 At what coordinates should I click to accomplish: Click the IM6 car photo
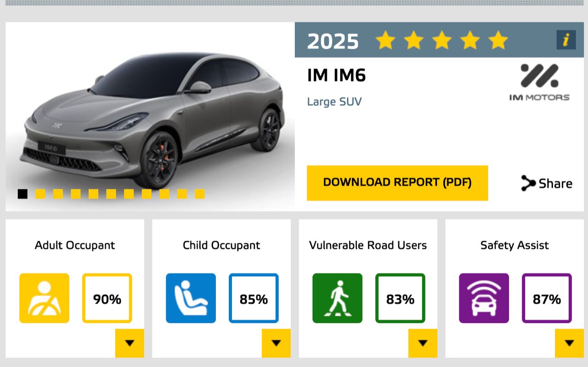click(152, 119)
